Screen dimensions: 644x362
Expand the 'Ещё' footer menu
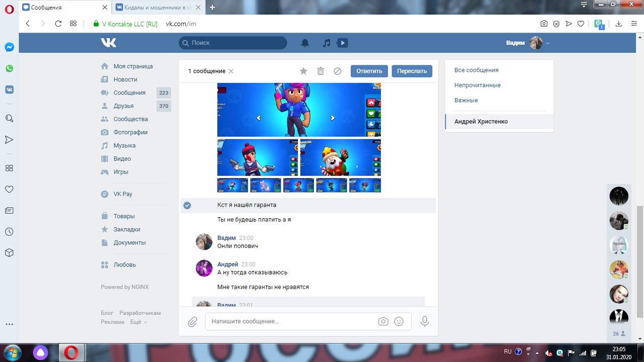138,322
